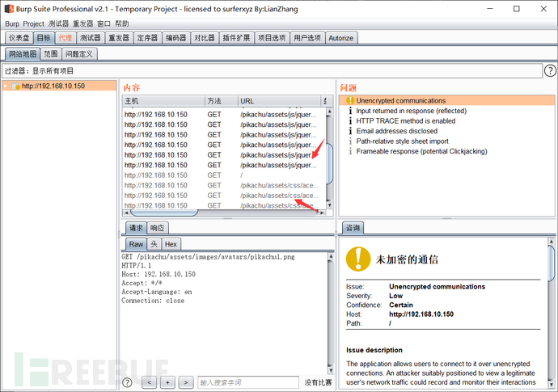Open the filter help question-mark icon
The image size is (558, 392).
click(550, 71)
